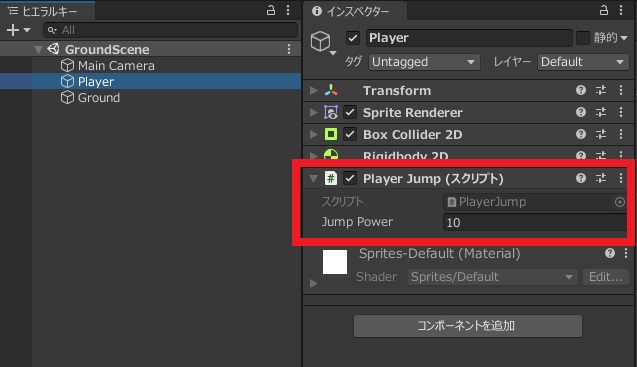Disable the Player Jump script checkbox

click(350, 178)
